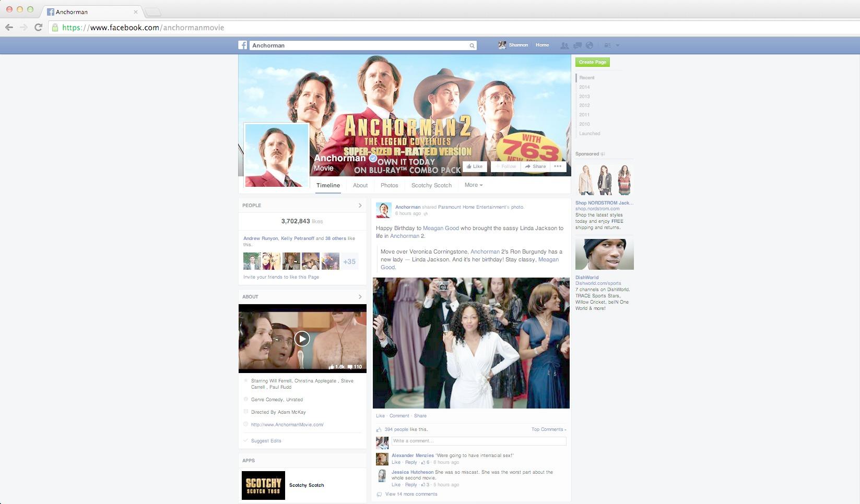Screen dimensions: 860x504
Task: Click the Anchorman profile picture
Action: (276, 155)
